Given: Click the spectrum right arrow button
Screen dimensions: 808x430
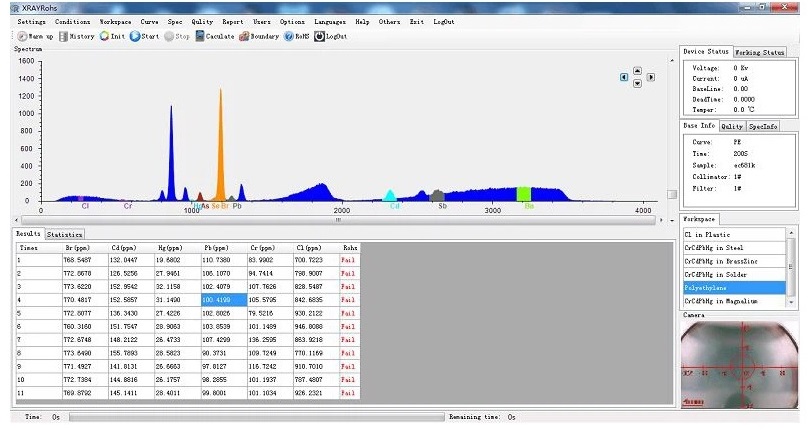Looking at the screenshot, I should tap(651, 76).
